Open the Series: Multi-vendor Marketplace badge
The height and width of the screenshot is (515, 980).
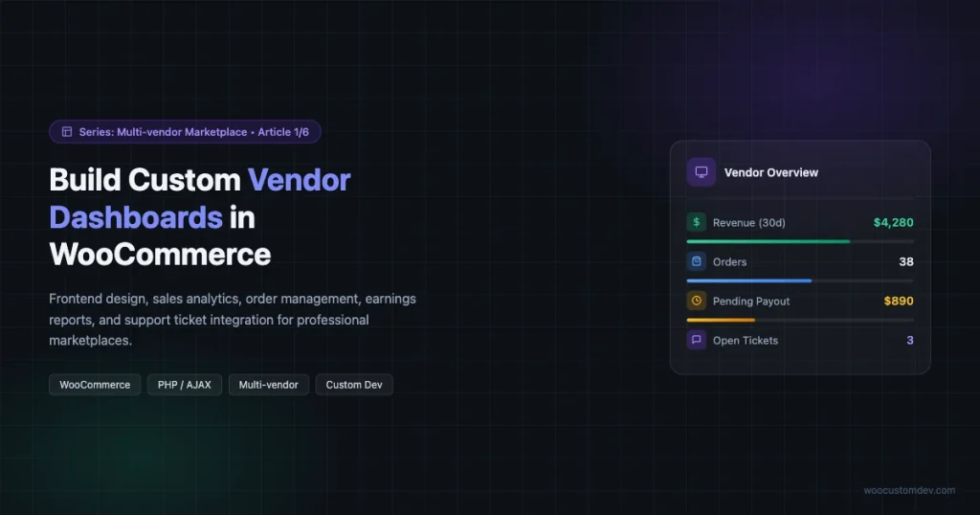point(185,132)
